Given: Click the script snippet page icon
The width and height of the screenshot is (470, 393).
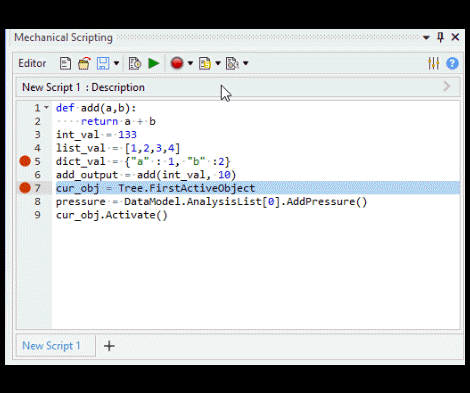Looking at the screenshot, I should (x=205, y=63).
